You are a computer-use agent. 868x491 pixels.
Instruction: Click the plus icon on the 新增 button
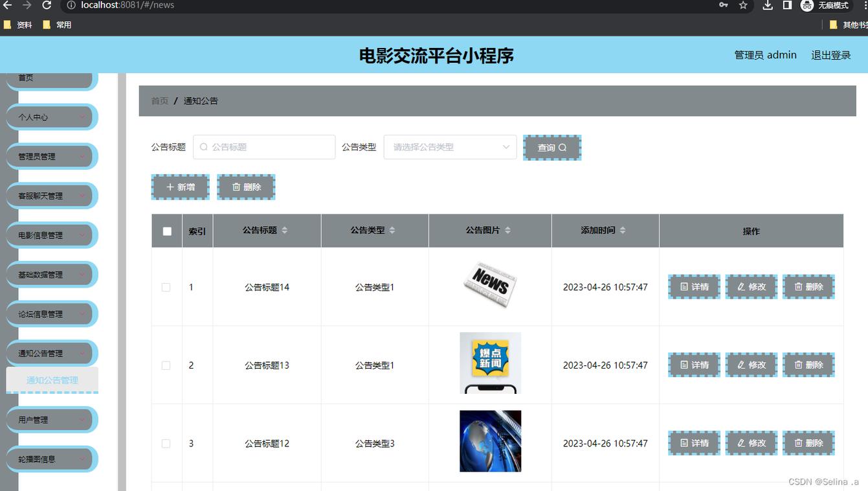[170, 187]
